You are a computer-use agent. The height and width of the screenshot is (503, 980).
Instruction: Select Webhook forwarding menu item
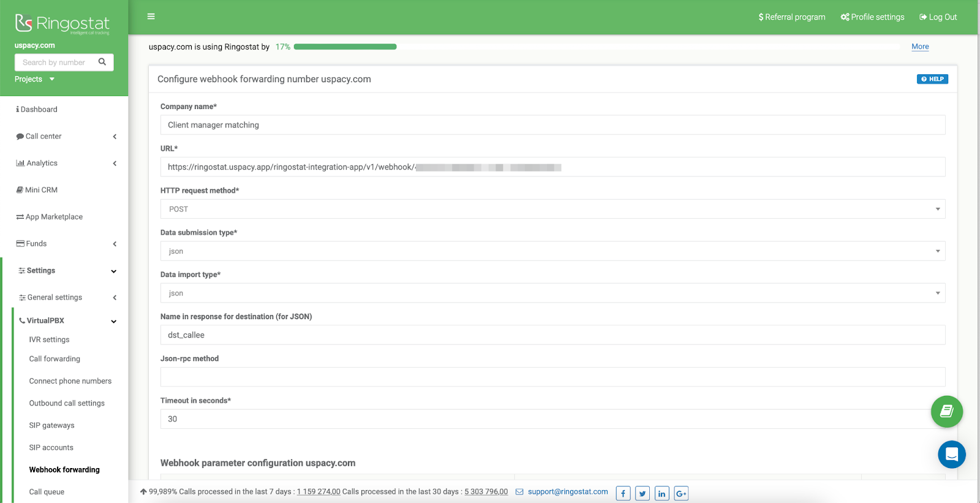[64, 470]
